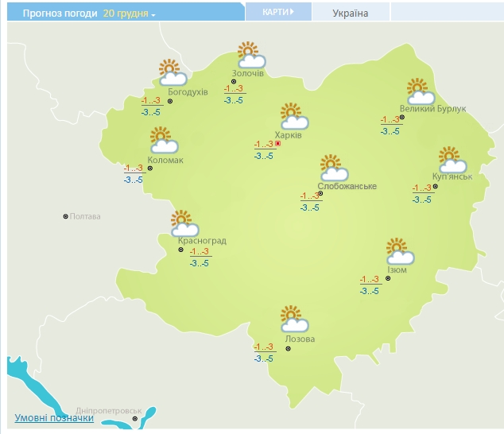
Task: Switch to the Україна tab
Action: 351,13
